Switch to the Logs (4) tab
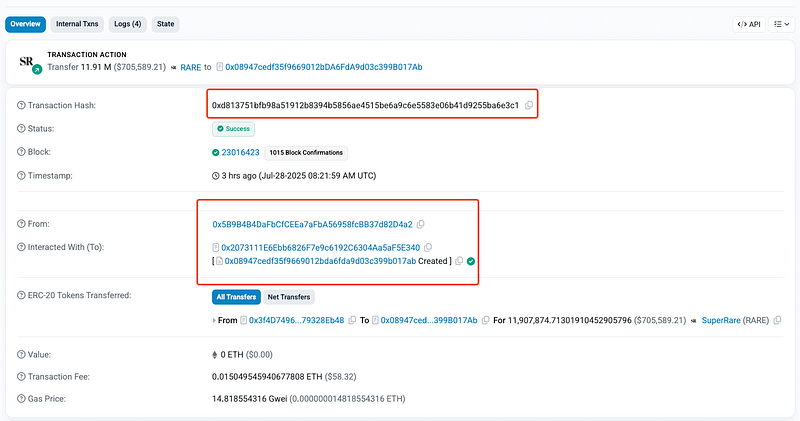800x421 pixels. (x=127, y=23)
